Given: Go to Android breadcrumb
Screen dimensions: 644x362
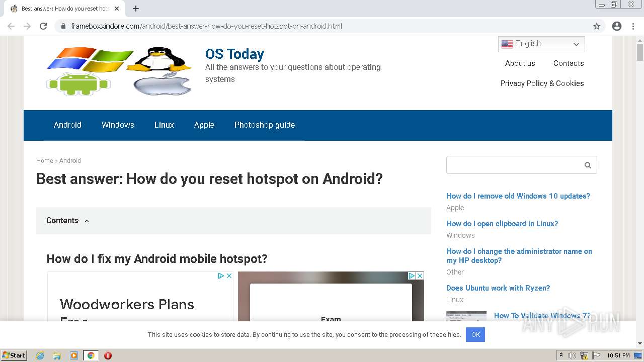Looking at the screenshot, I should (x=70, y=160).
